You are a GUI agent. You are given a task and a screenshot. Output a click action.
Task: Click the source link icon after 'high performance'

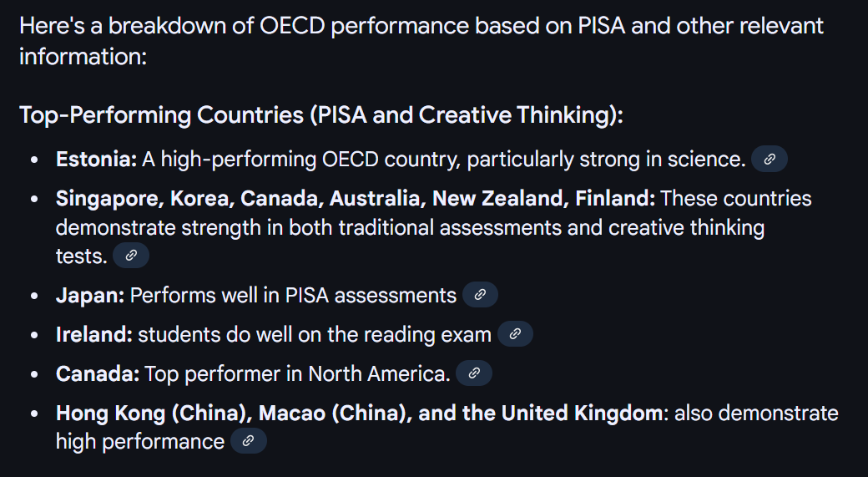click(x=249, y=441)
